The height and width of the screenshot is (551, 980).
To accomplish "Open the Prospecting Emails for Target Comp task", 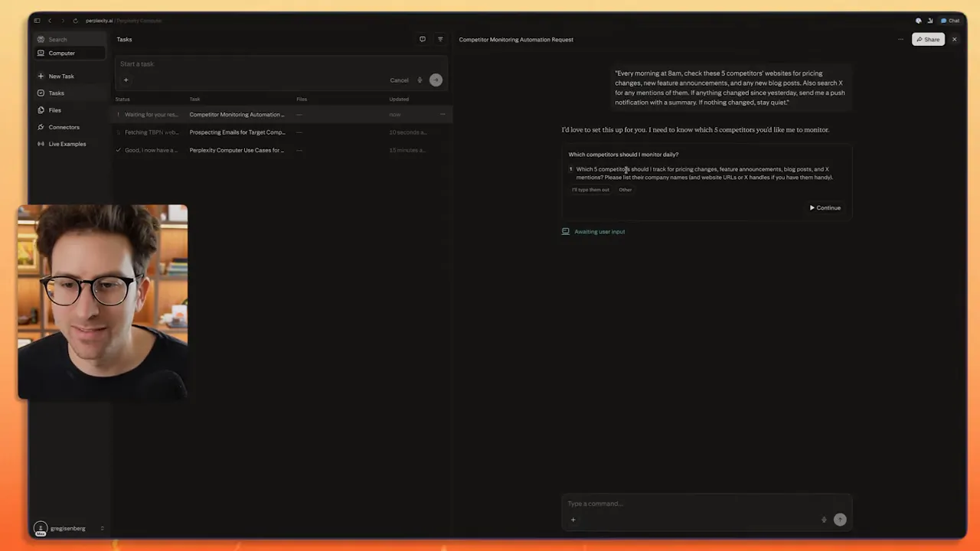I will pos(283,132).
